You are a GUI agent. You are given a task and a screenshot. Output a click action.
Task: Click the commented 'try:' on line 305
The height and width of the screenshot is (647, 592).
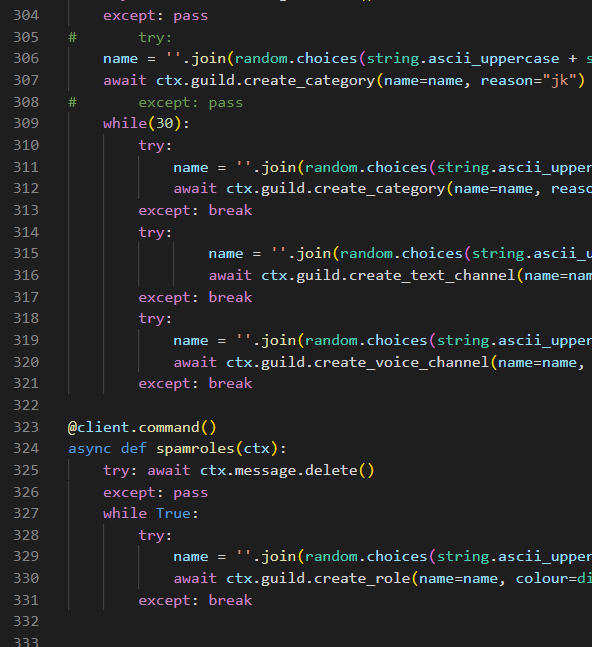click(x=155, y=37)
